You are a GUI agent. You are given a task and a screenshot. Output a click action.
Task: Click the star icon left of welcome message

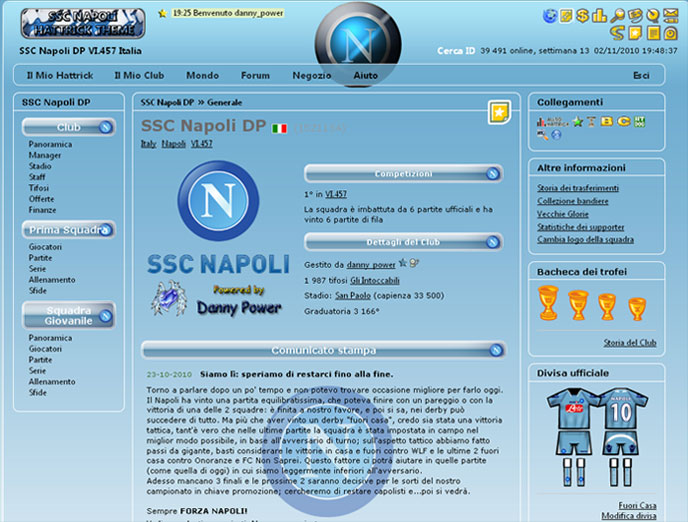[162, 14]
